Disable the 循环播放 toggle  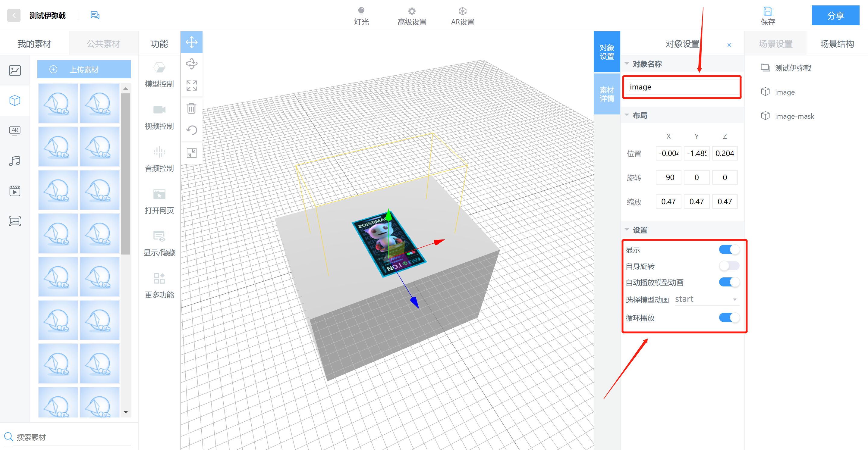(729, 318)
